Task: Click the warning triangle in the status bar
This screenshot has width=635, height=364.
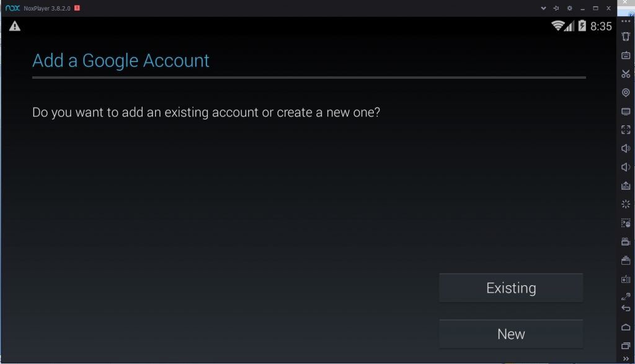Action: click(15, 26)
